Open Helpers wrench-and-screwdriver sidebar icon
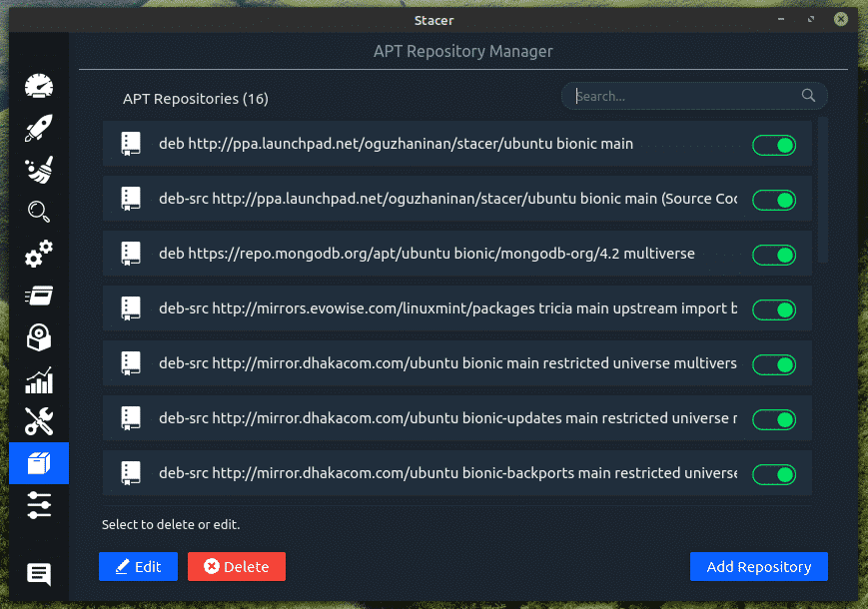868x609 pixels. [x=39, y=421]
